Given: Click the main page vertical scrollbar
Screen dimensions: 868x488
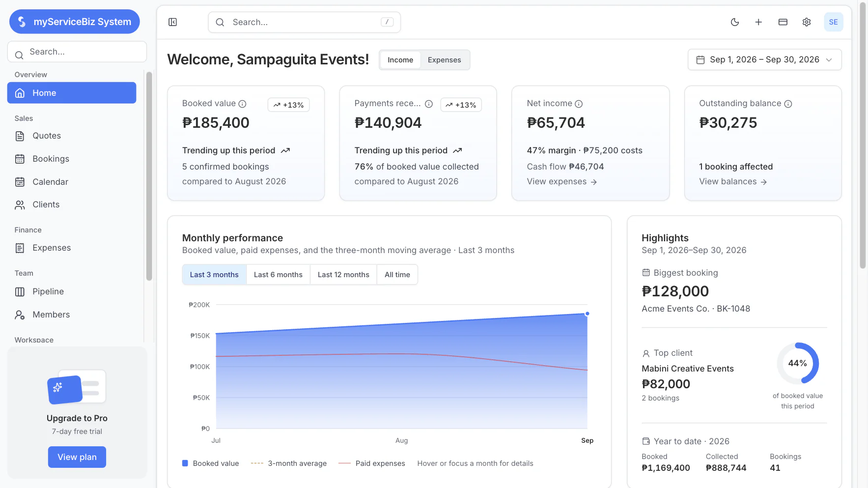Looking at the screenshot, I should [863, 135].
